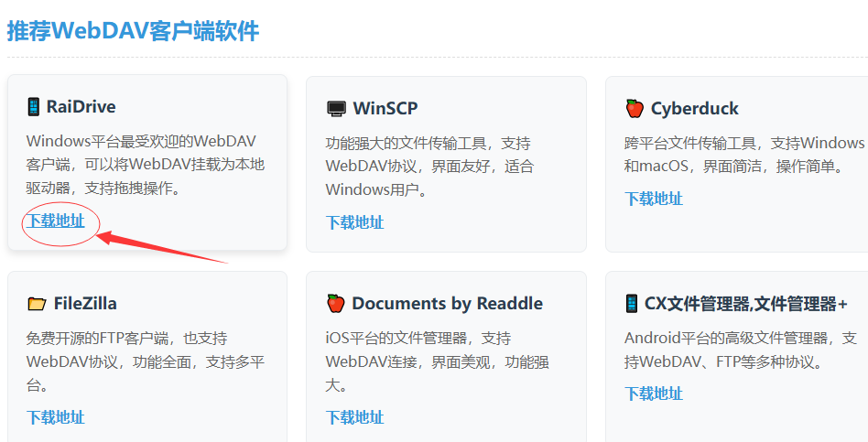Open the Cyberduck 下载地址 link
The height and width of the screenshot is (442, 868).
653,199
